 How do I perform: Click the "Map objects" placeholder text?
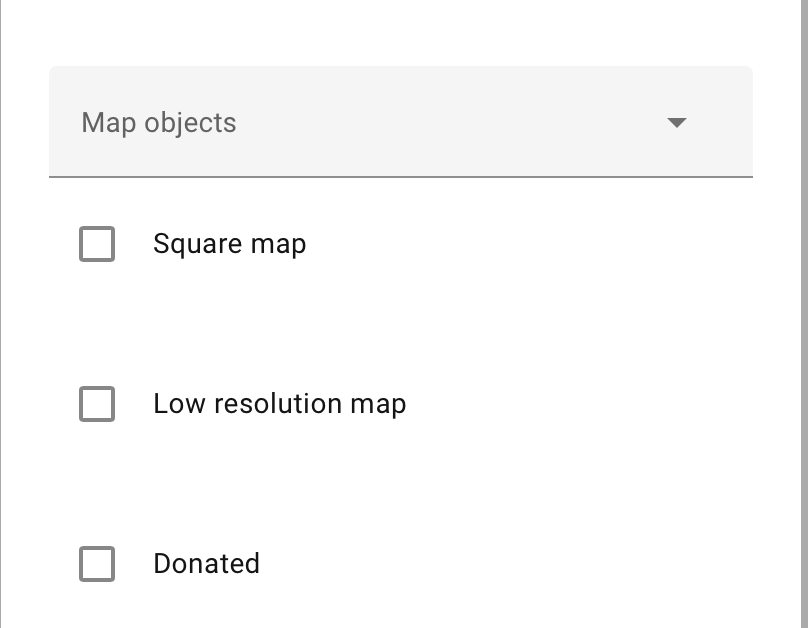pos(159,123)
